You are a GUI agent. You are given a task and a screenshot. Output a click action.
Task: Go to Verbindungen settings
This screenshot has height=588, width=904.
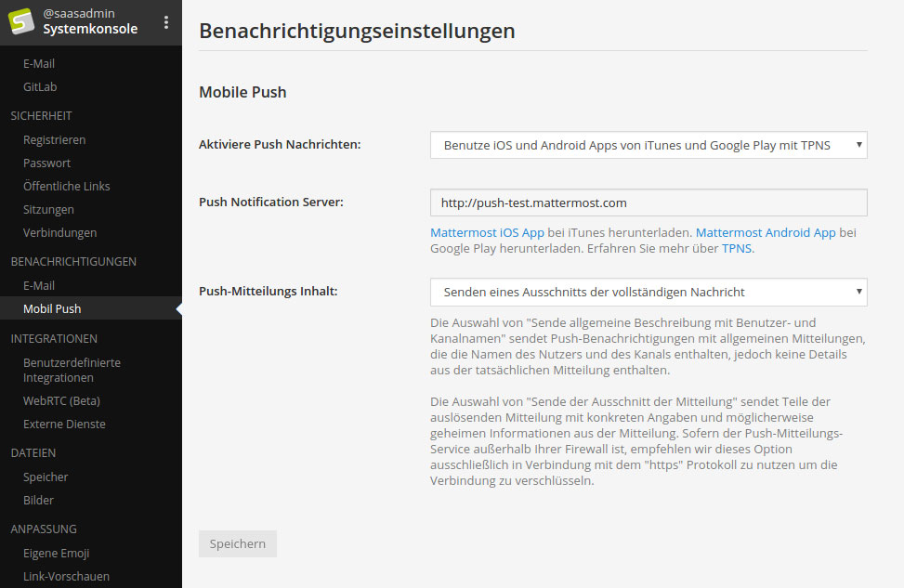(x=60, y=233)
